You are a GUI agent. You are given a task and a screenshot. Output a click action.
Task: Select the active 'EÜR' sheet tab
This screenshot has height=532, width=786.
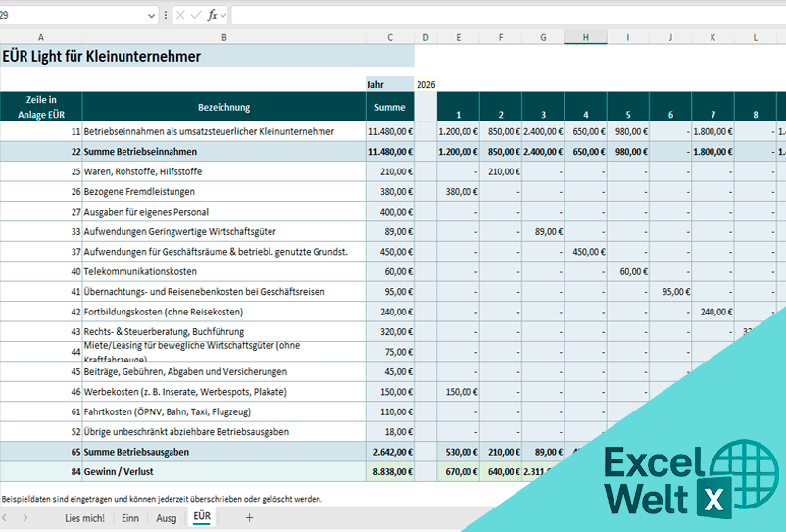202,516
